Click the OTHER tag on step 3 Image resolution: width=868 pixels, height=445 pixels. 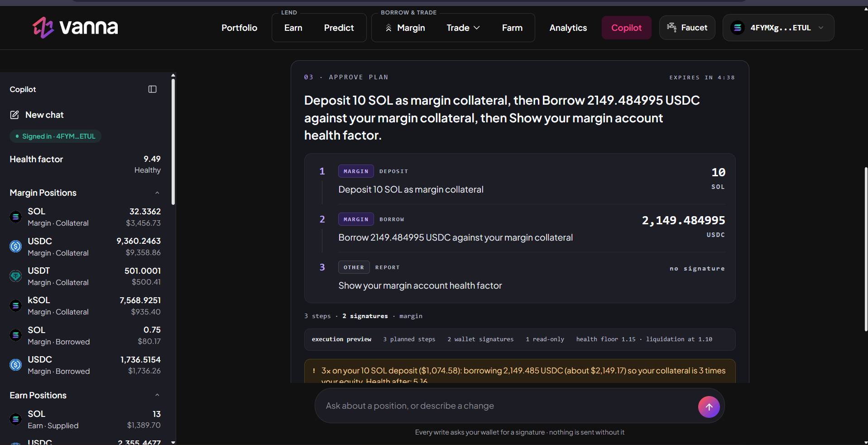click(354, 267)
